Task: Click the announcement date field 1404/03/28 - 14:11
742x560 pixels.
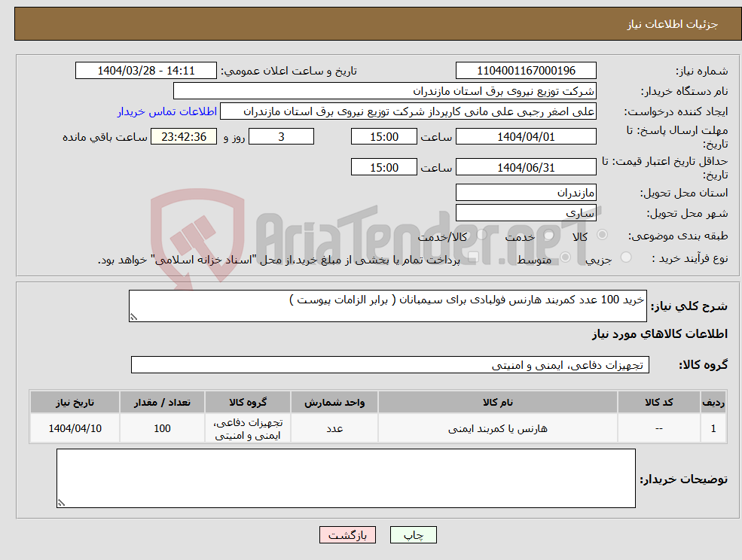Action: 145,71
